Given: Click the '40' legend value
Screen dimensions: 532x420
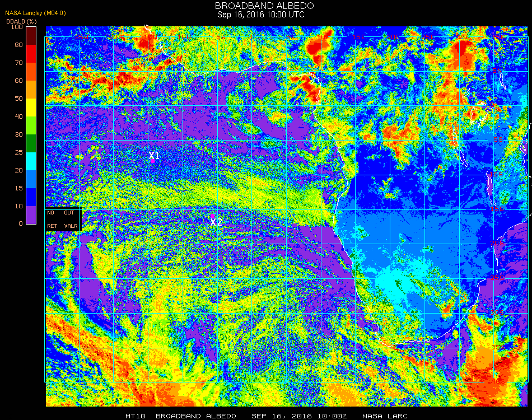Looking at the screenshot, I should coord(18,116).
